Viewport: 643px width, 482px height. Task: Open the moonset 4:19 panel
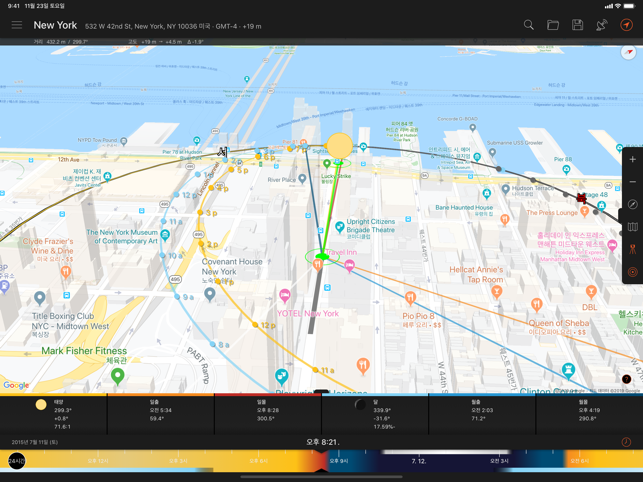point(589,415)
